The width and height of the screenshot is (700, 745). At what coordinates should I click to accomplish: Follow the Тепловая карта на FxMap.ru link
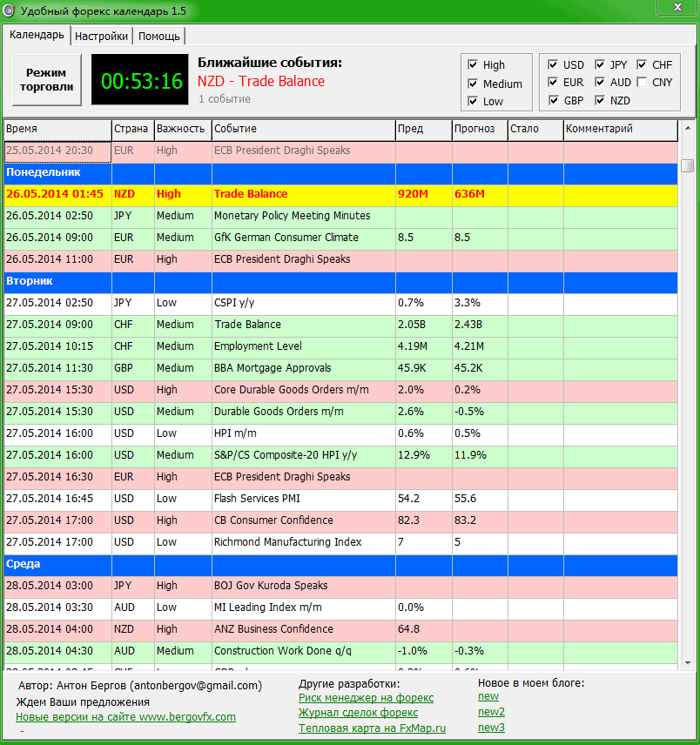(372, 728)
